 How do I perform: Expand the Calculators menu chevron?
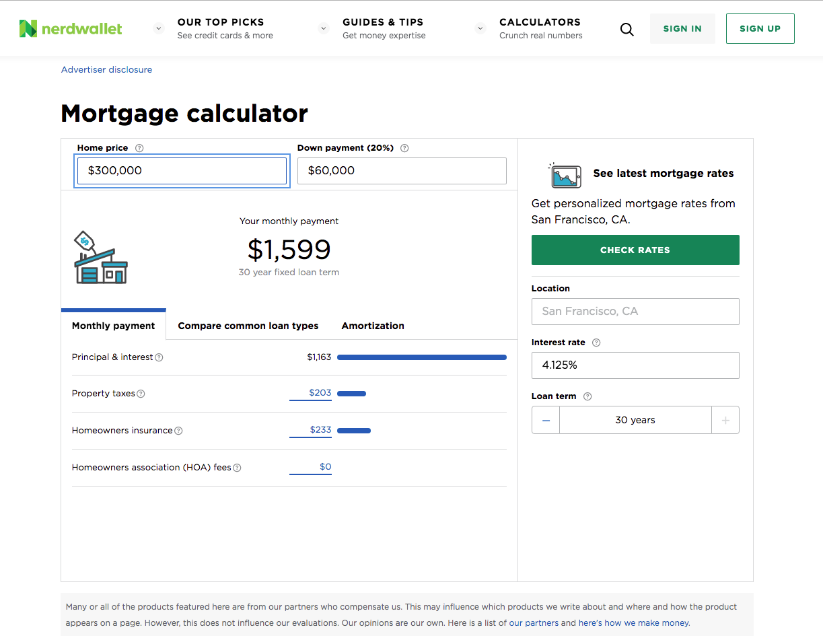pos(480,28)
